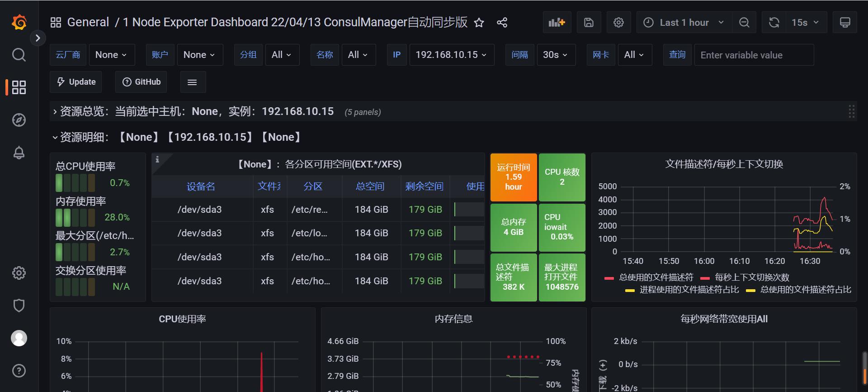Click the 运行时间 1.59 hour stat tile
Screen dimensions: 868x392
[x=514, y=177]
